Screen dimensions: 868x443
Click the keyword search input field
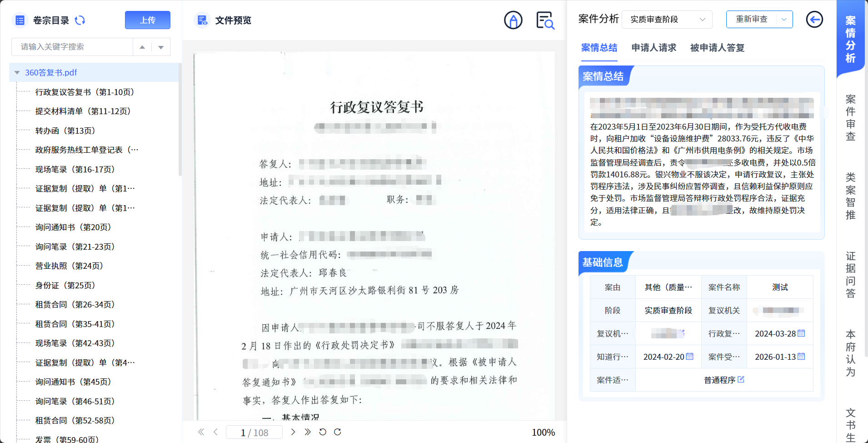point(73,47)
